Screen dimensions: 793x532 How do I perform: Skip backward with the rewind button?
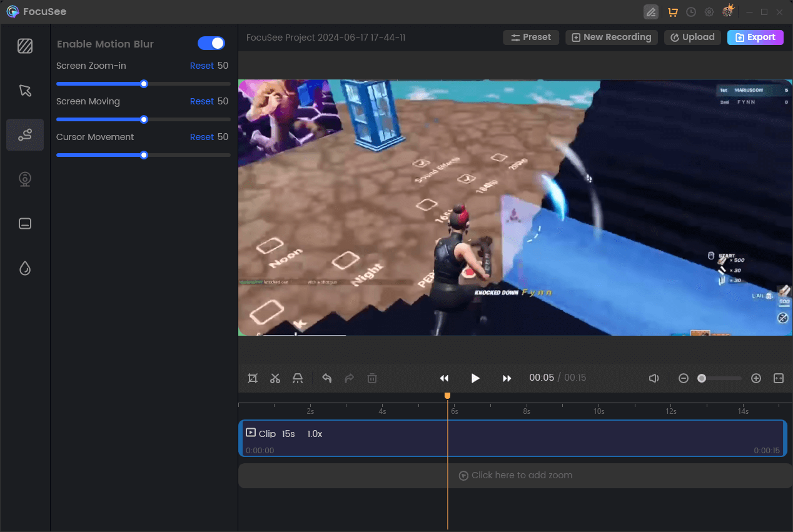(x=444, y=378)
